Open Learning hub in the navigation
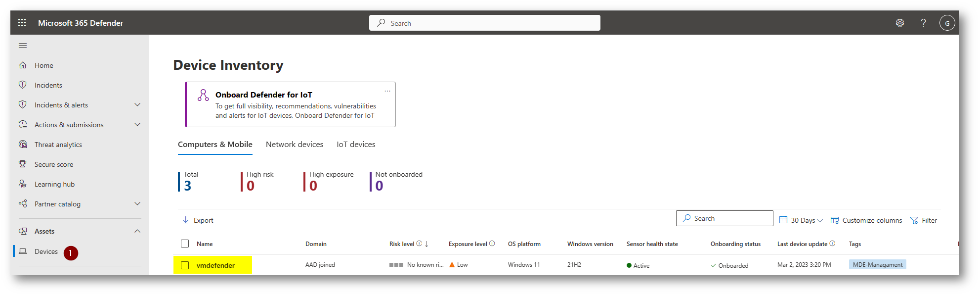 tap(54, 184)
